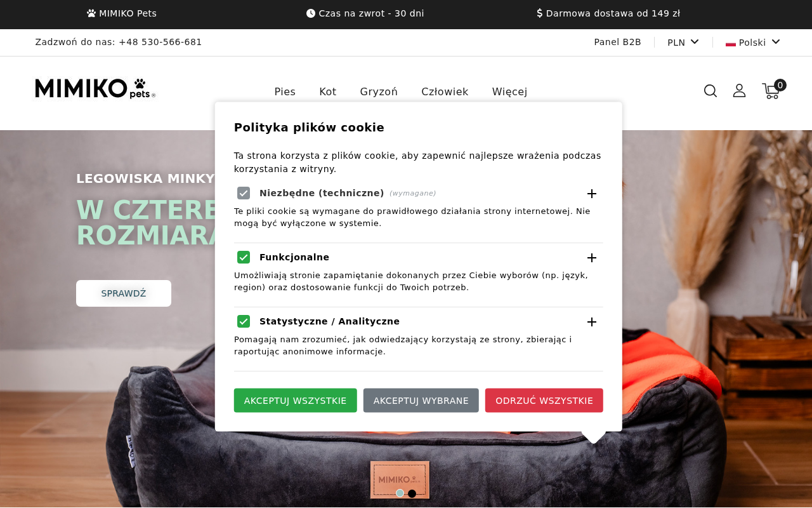Click the 'Czas na zwrot - 30 dni' text
Image resolution: width=812 pixels, height=508 pixels.
tap(371, 13)
